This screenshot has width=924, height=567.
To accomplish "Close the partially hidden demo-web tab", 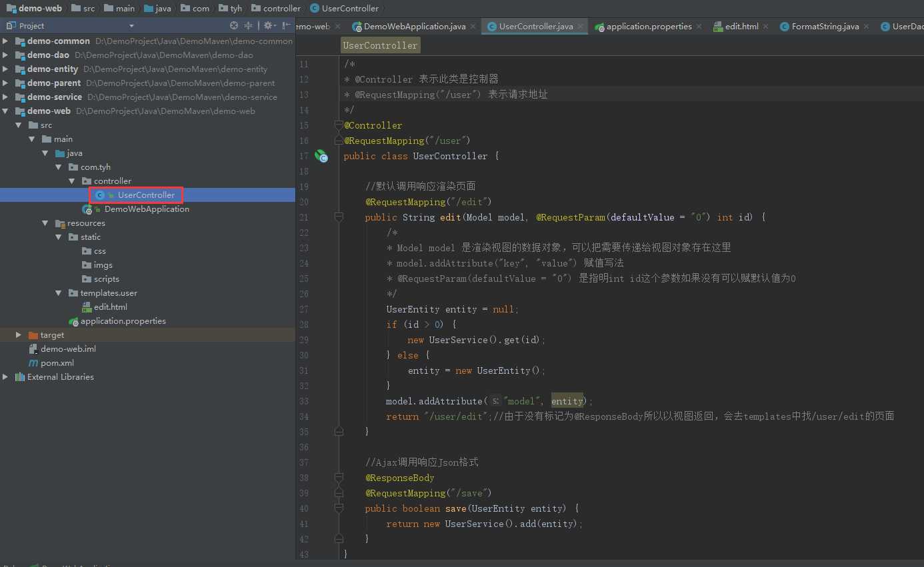I will 337,27.
